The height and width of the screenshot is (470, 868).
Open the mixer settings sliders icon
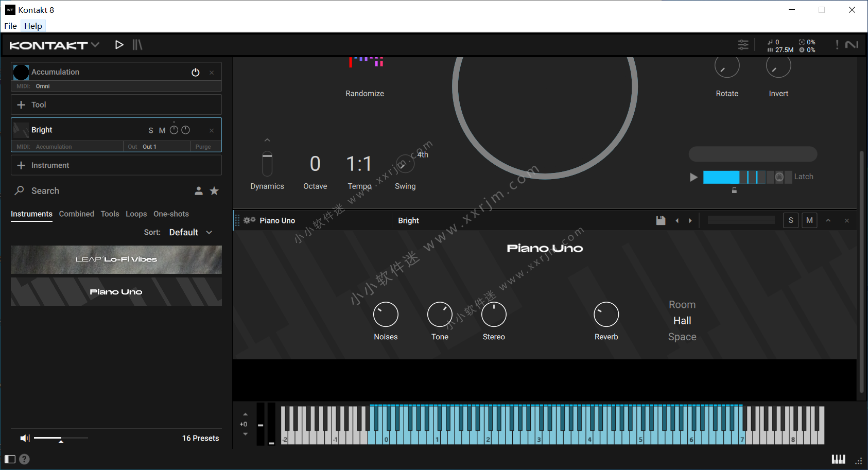point(743,45)
